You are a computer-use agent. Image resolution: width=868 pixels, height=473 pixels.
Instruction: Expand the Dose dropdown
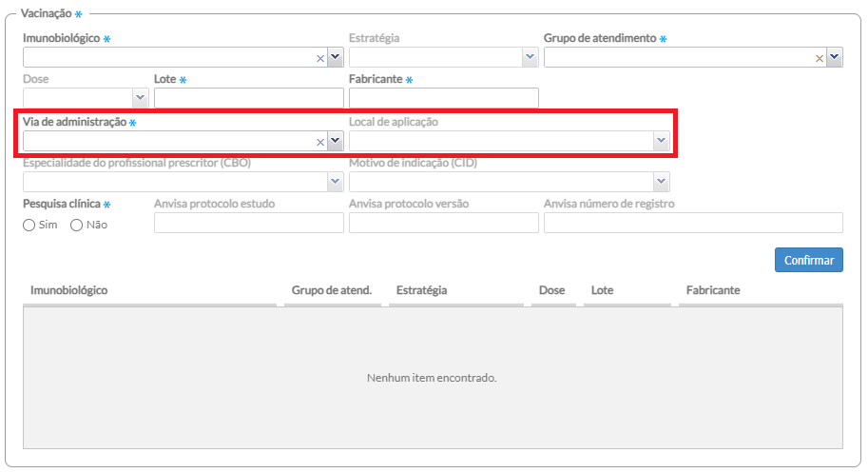140,98
